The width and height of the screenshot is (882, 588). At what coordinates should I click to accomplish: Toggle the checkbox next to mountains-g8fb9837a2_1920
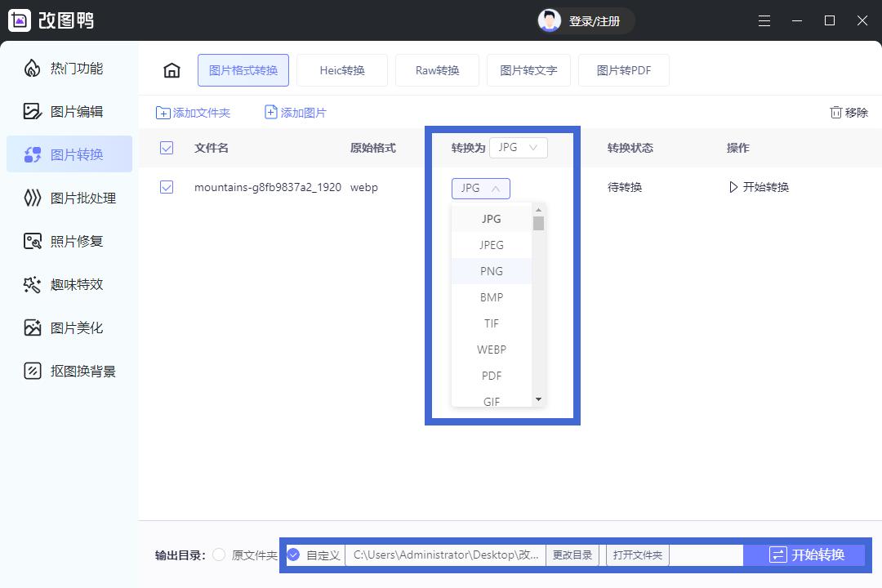click(167, 187)
